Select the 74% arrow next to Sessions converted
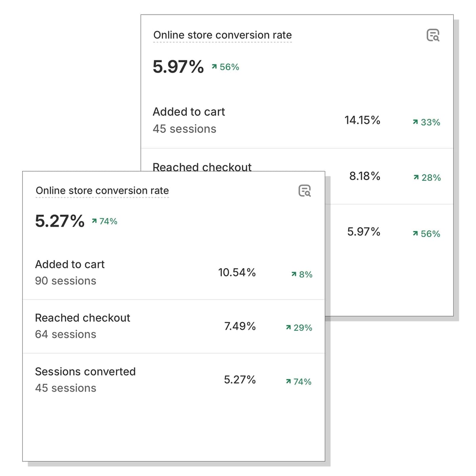Screen dimensions: 476x476 299,382
